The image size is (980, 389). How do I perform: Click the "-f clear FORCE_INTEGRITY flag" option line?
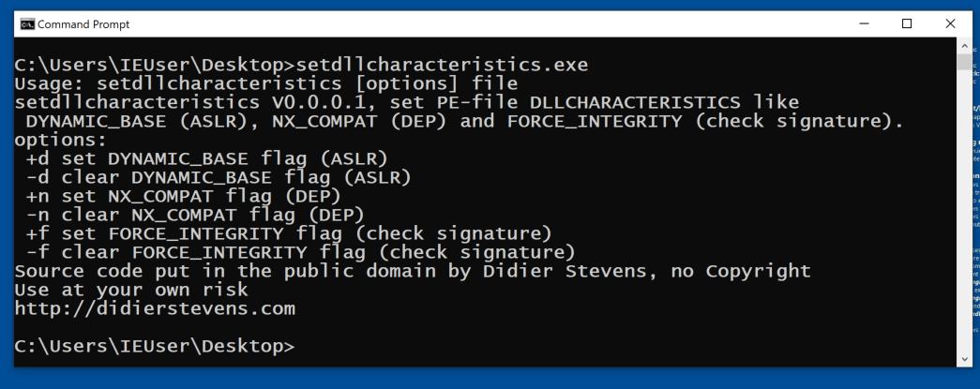300,252
